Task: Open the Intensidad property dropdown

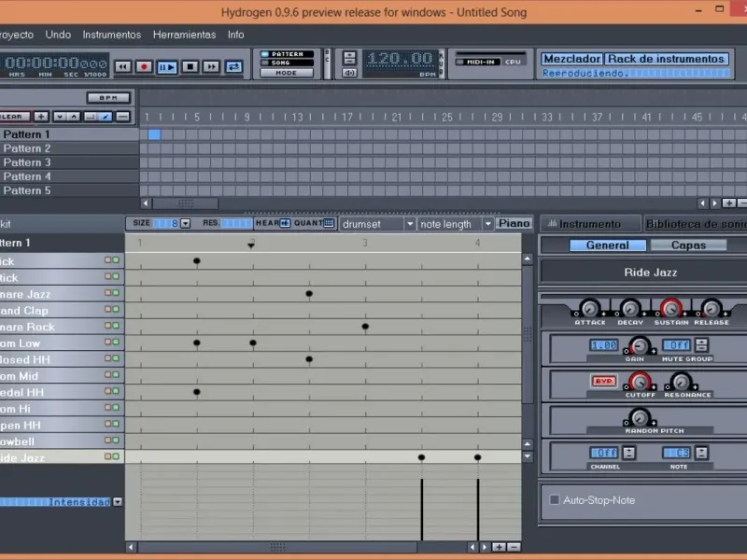Action: pos(118,502)
